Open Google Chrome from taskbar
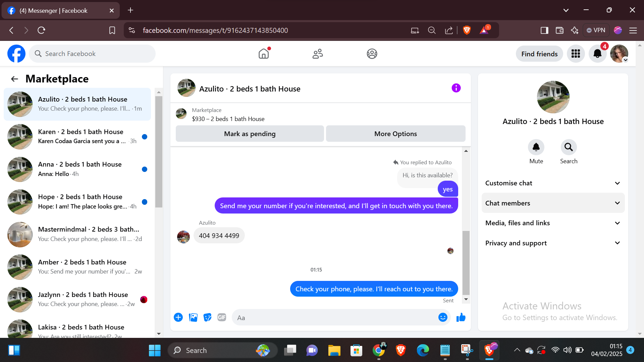The width and height of the screenshot is (644, 362). click(379, 350)
